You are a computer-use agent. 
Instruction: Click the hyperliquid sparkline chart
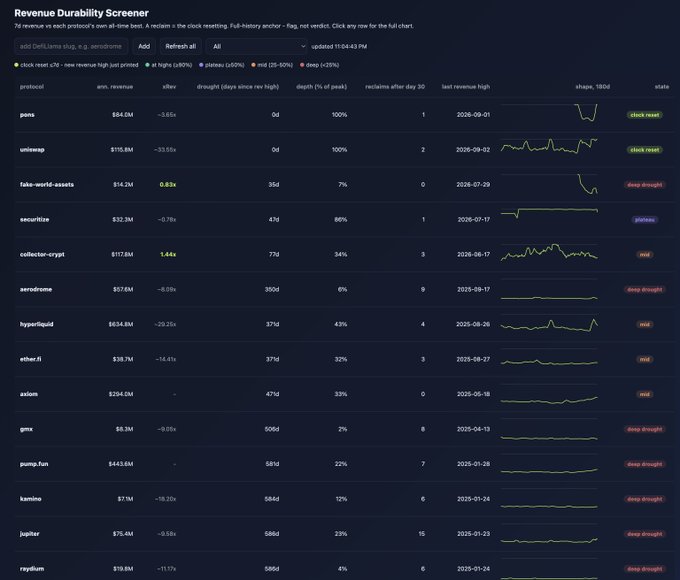click(549, 325)
